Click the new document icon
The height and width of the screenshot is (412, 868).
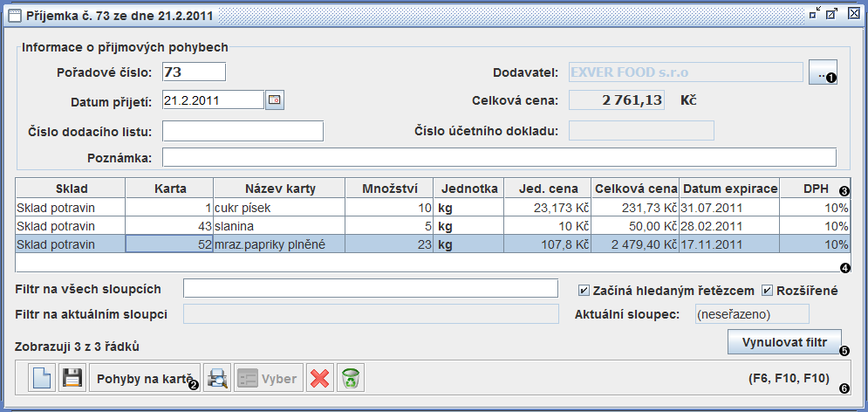(x=42, y=379)
